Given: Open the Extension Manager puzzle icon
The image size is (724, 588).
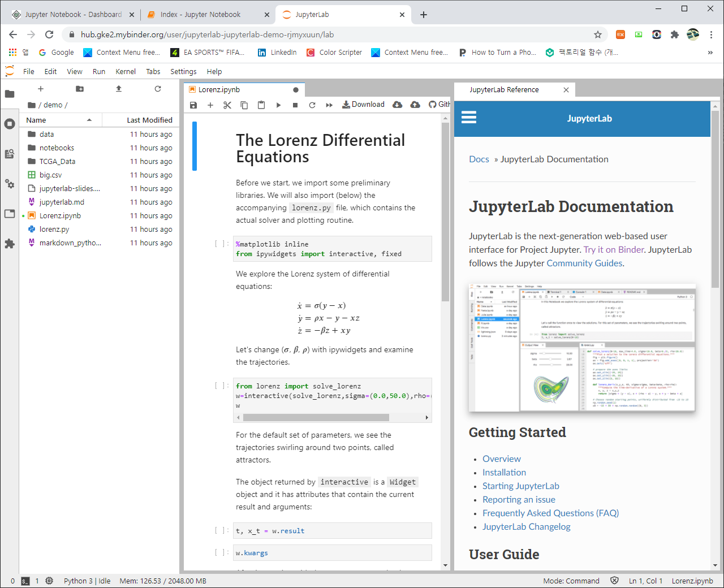Looking at the screenshot, I should (10, 244).
